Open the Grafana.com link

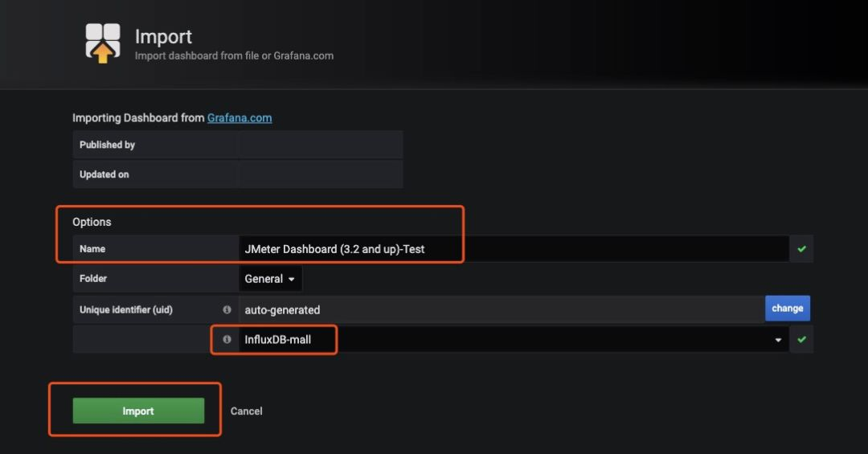(240, 118)
